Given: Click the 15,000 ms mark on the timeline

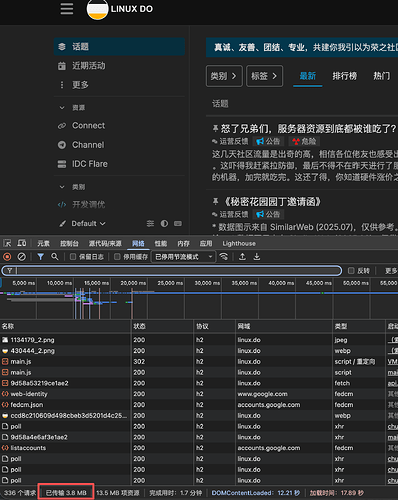Looking at the screenshot, I should (96, 283).
